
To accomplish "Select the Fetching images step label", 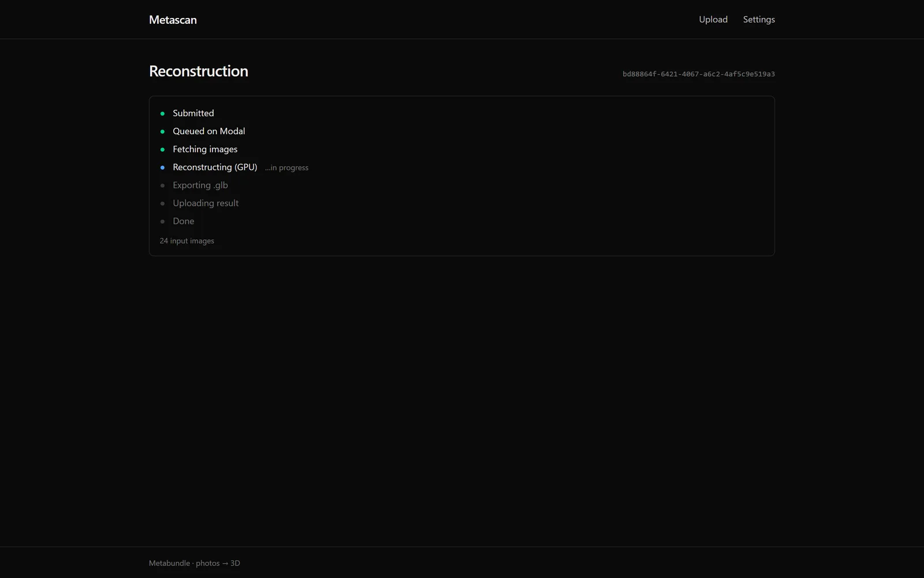I will click(x=205, y=149).
